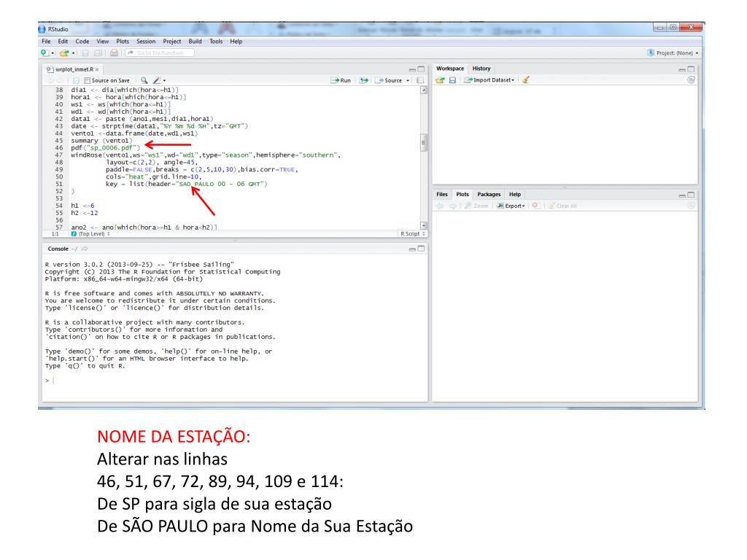Select the wrplot_inmet.R editor tab
Image resolution: width=747 pixels, height=560 pixels.
click(x=71, y=69)
